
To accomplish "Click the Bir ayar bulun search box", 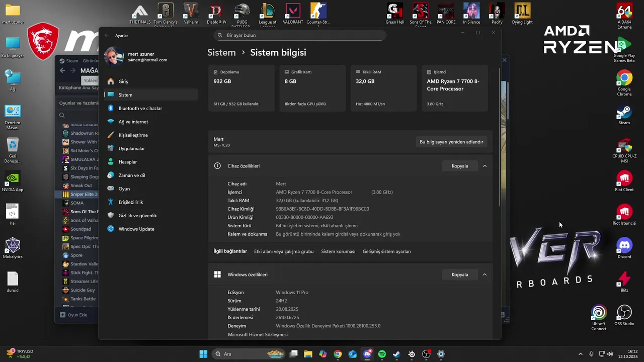I will point(300,35).
